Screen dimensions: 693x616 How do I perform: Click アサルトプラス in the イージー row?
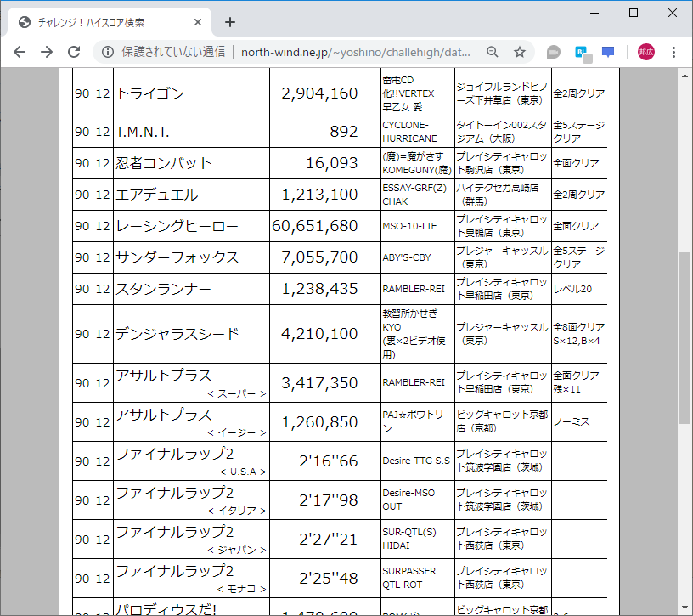164,415
